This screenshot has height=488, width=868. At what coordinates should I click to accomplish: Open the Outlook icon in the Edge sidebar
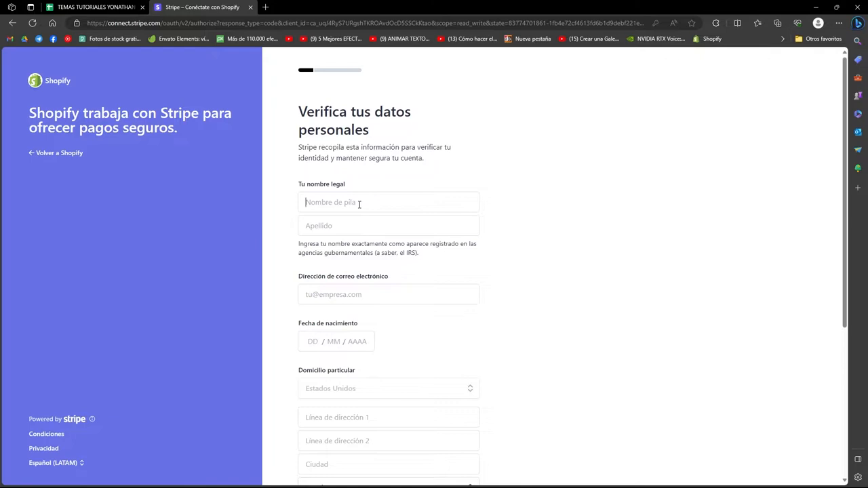click(858, 131)
